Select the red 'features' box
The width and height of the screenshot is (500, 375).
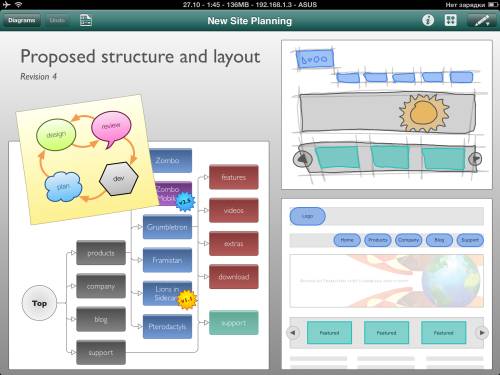coord(234,177)
